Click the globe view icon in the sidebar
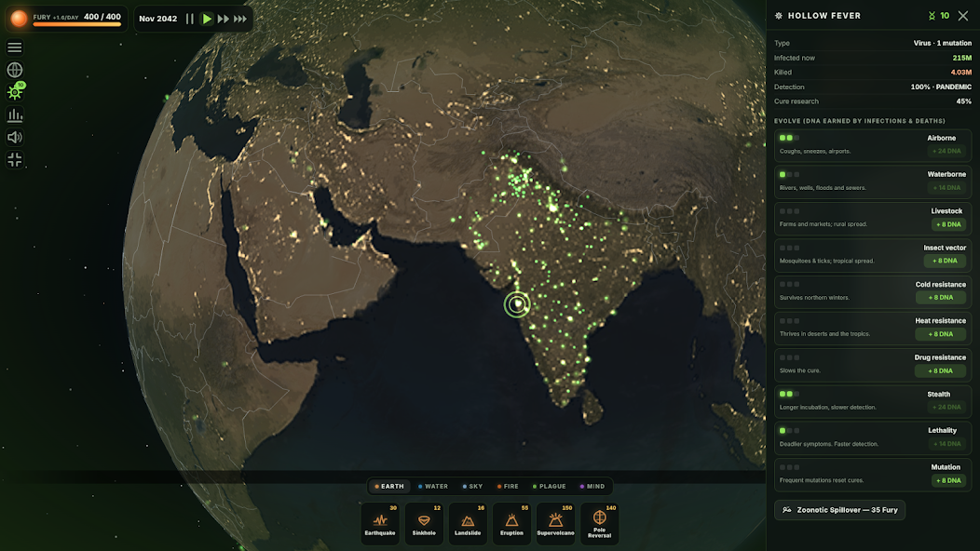This screenshot has width=980, height=551. [14, 70]
